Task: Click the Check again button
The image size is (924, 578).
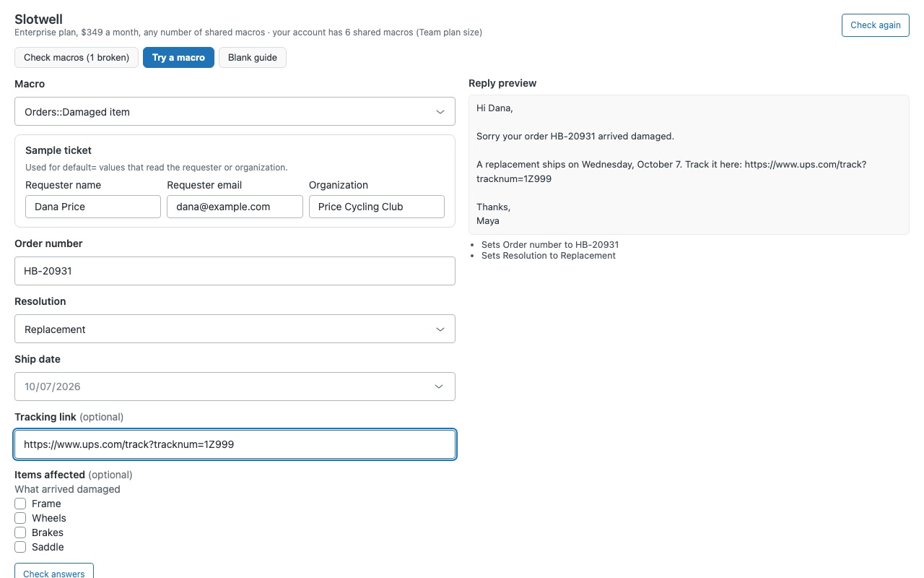Action: click(875, 25)
